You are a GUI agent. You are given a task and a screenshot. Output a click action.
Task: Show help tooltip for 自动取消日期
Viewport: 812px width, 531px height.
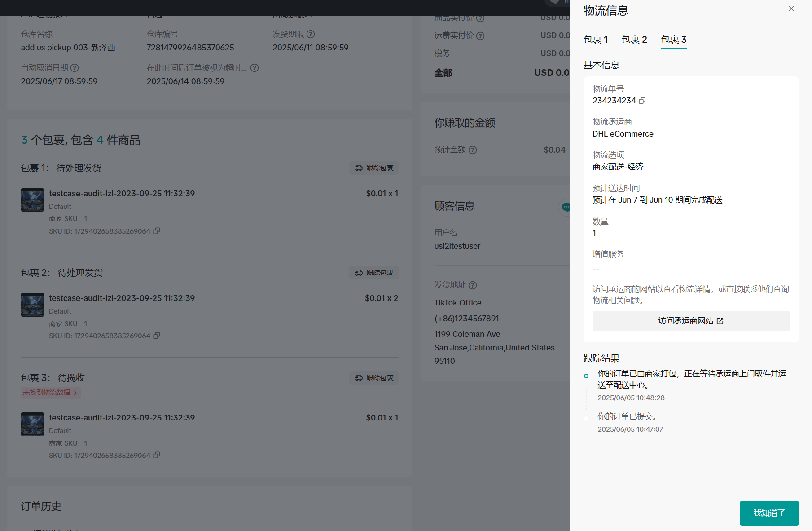(x=75, y=68)
